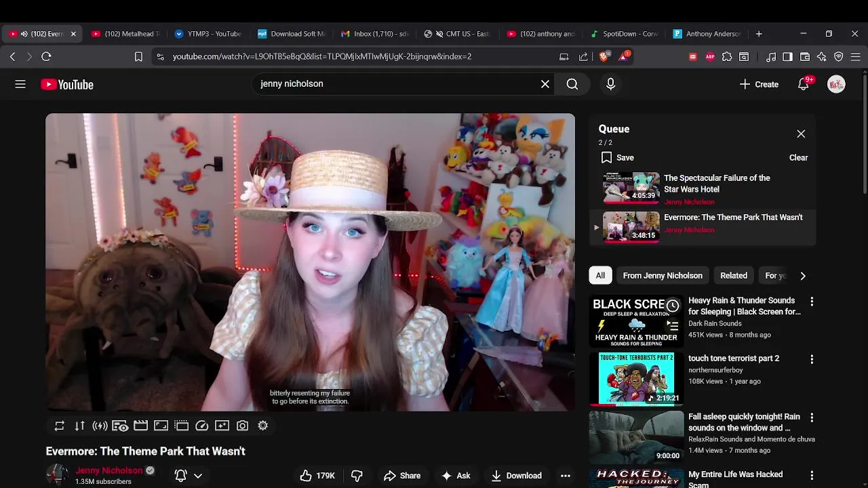Click the Create button
868x488 pixels.
tap(759, 84)
